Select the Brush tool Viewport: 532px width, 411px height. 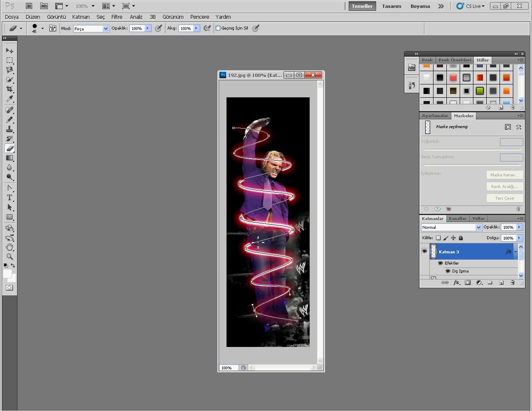[10, 119]
